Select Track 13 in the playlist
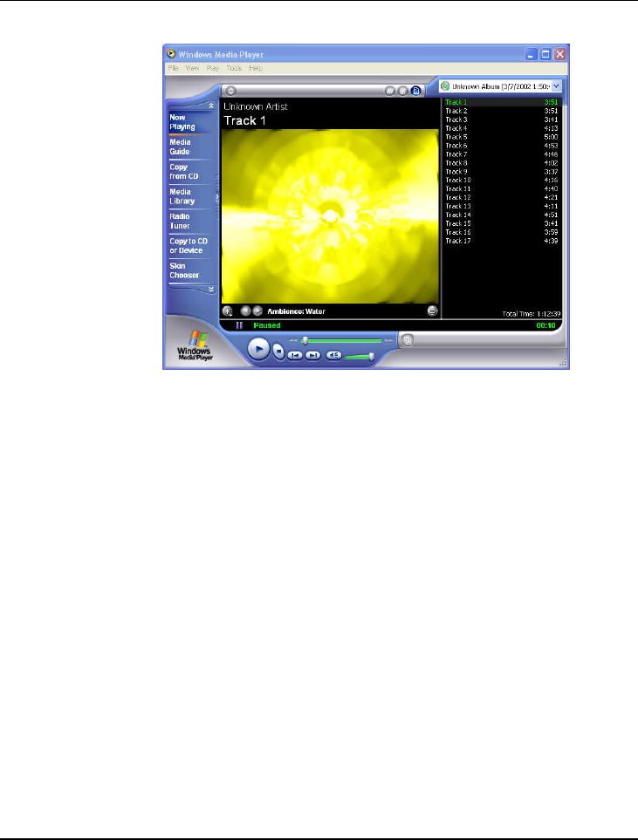The image size is (638, 840). click(501, 206)
